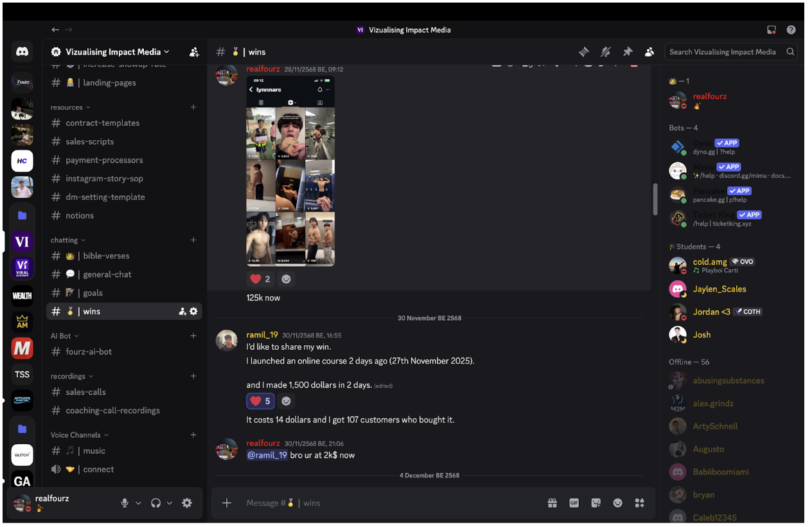Open the Threads panel

pos(584,52)
